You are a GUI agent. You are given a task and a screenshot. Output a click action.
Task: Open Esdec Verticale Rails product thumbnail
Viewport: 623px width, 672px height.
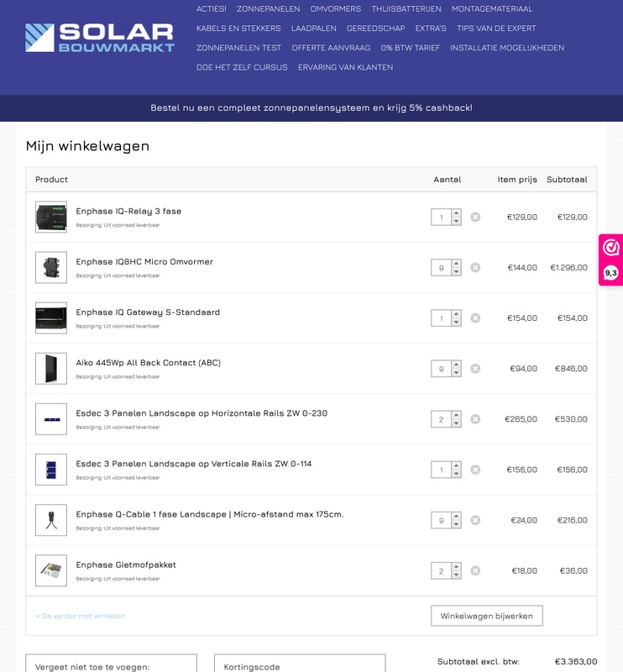coord(51,470)
